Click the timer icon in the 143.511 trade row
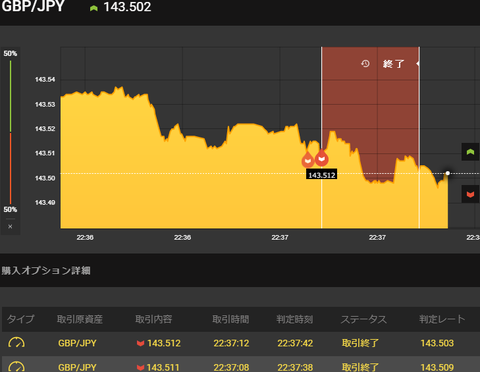The width and height of the screenshot is (480, 372). coord(16,367)
